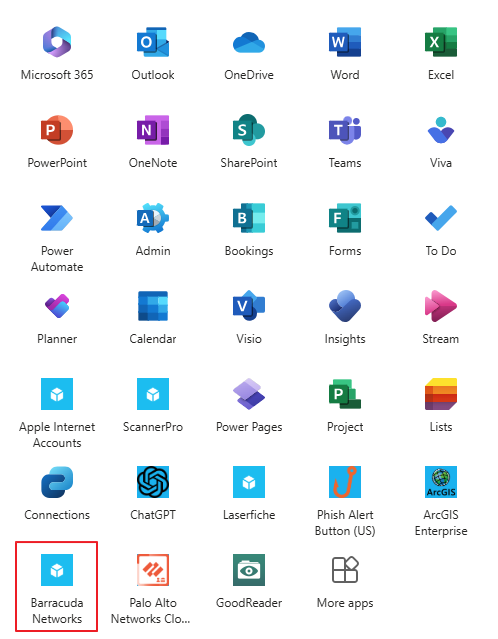
Task: Open the Microsoft 365 app
Action: click(x=57, y=42)
